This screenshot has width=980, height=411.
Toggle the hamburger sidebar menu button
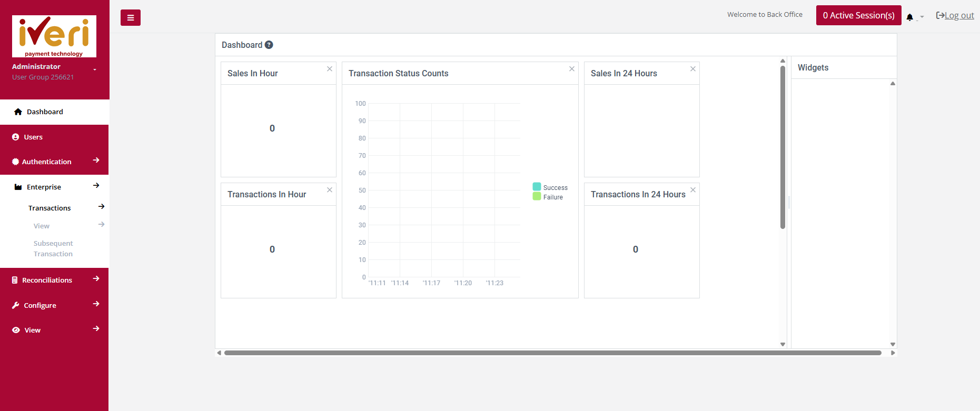click(131, 17)
